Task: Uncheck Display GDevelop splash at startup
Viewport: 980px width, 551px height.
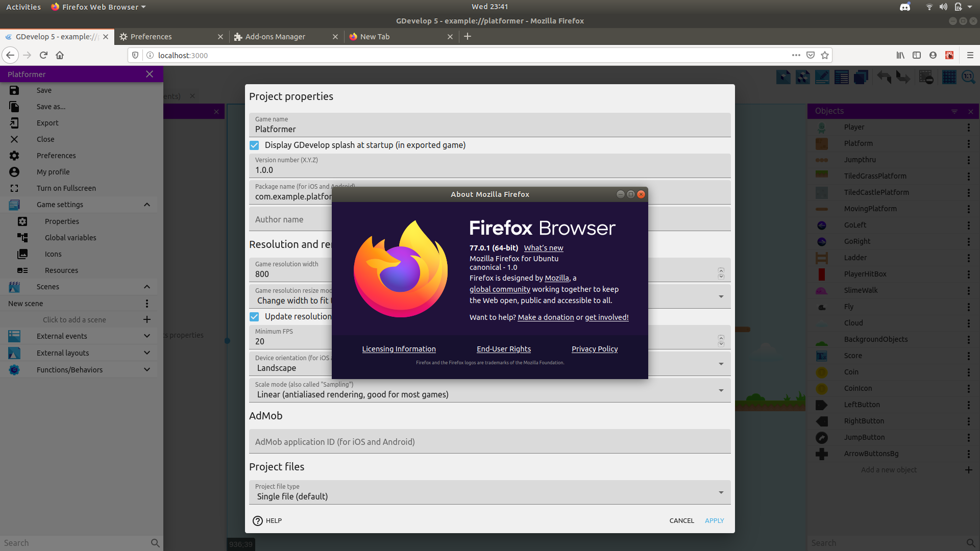Action: (x=254, y=145)
